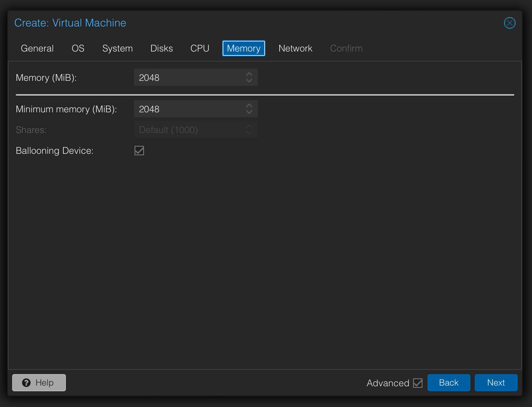The height and width of the screenshot is (407, 532).
Task: Decrease Minimum memory with down arrow
Action: (249, 112)
